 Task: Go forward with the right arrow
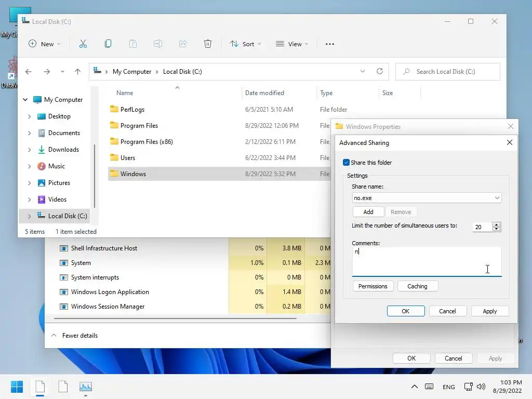pos(47,72)
